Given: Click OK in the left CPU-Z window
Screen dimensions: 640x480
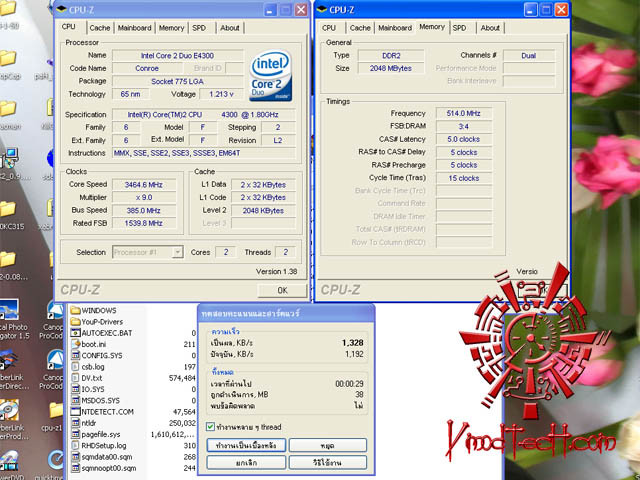Looking at the screenshot, I should (x=282, y=290).
